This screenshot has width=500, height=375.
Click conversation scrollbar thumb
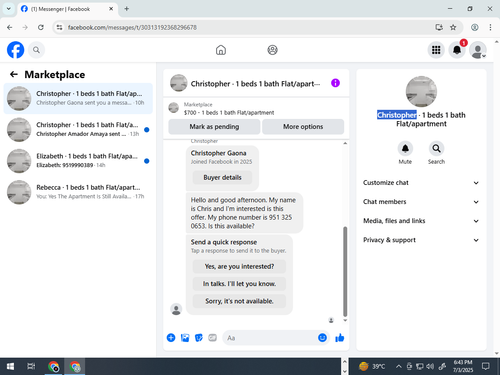coord(345,271)
